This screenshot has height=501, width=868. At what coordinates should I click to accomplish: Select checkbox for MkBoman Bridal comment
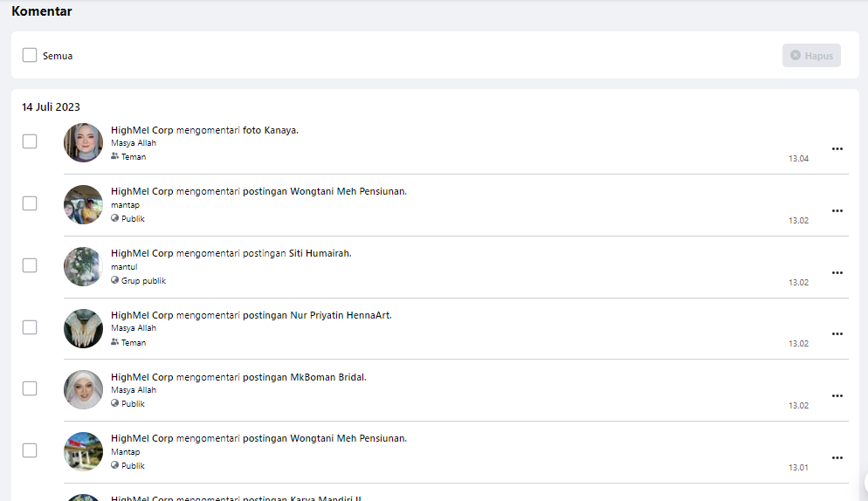[30, 388]
